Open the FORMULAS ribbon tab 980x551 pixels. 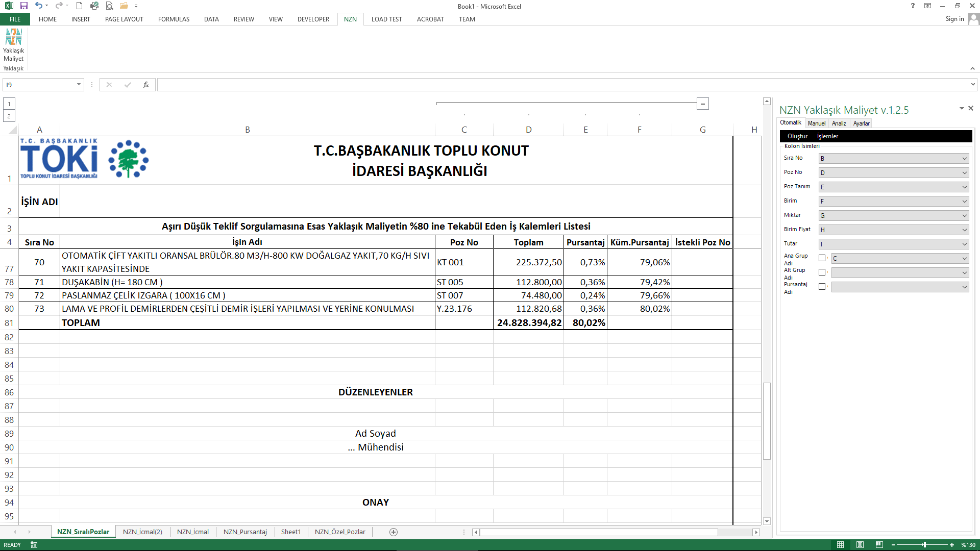tap(174, 19)
